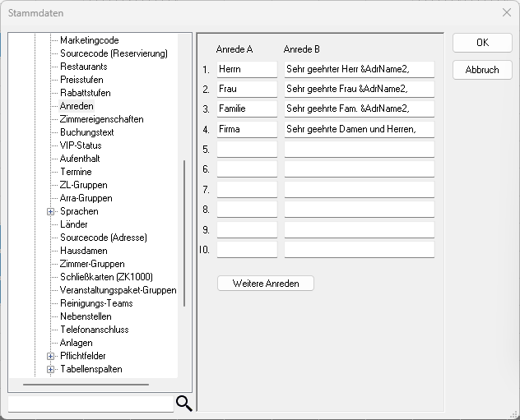Select Buchungstext in the tree
This screenshot has width=520, height=420.
[87, 132]
